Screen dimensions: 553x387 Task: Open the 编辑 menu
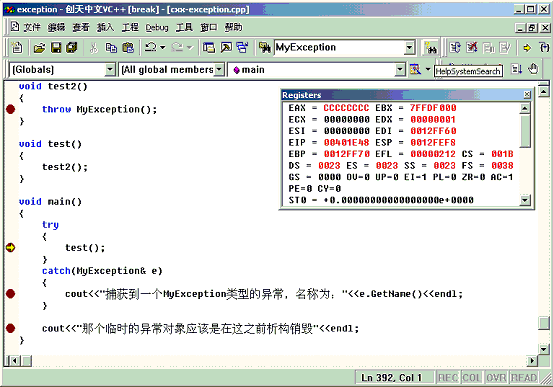click(56, 27)
